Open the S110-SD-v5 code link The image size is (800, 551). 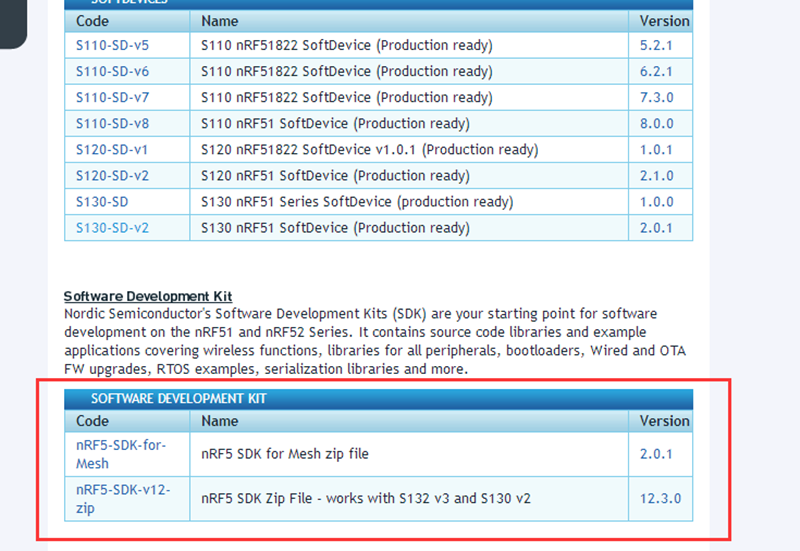(112, 46)
